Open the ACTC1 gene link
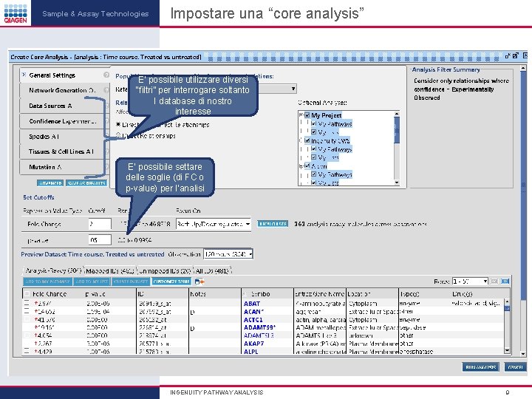This screenshot has width=532, height=399. pos(253,320)
